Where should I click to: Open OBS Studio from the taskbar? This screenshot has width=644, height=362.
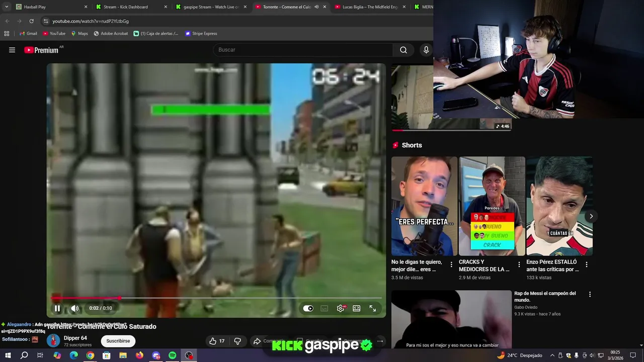[189, 355]
